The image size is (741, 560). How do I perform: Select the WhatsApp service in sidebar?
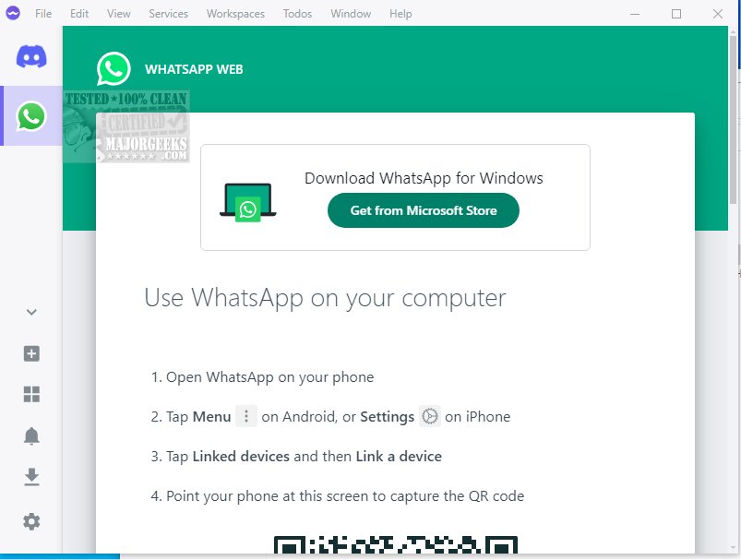point(31,115)
